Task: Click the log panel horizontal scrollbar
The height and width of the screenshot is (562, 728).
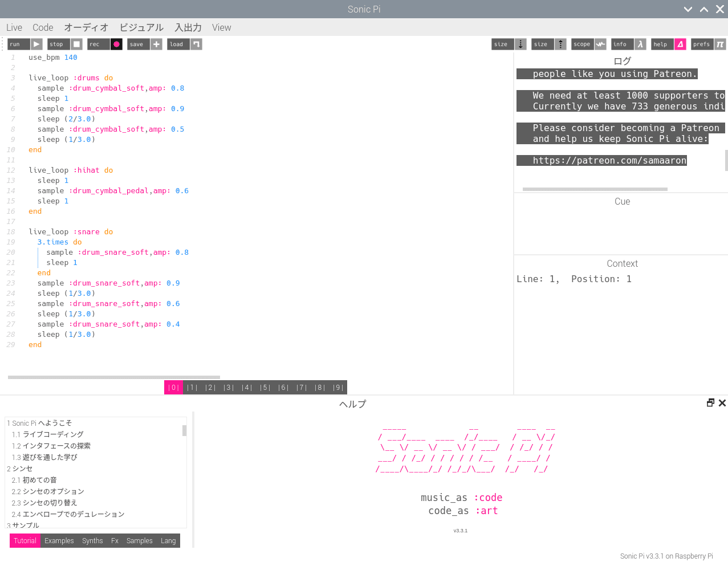Action: 595,189
